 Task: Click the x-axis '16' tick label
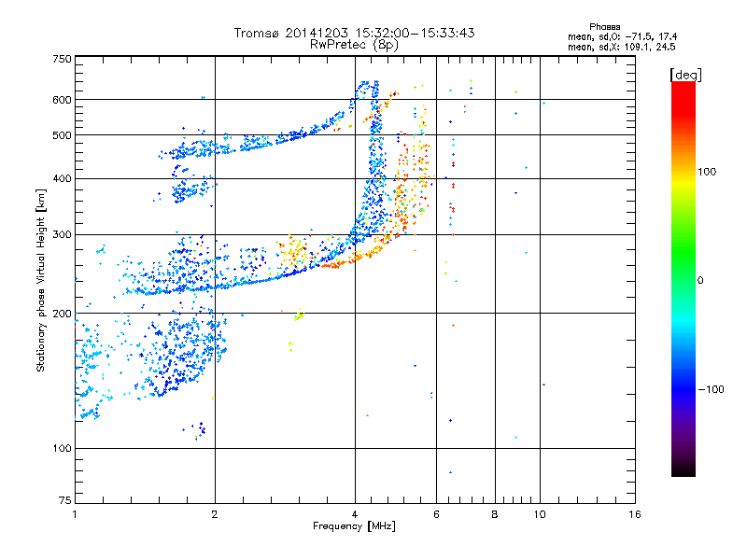coord(635,514)
